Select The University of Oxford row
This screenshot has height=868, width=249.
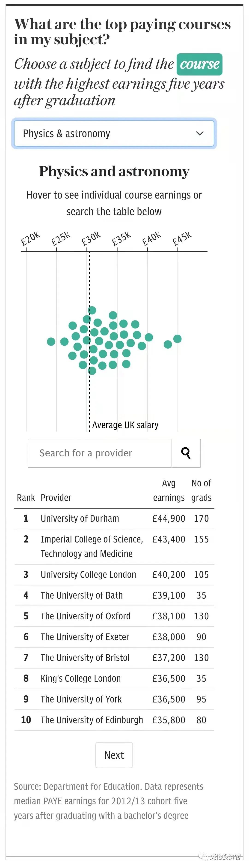pos(86,616)
